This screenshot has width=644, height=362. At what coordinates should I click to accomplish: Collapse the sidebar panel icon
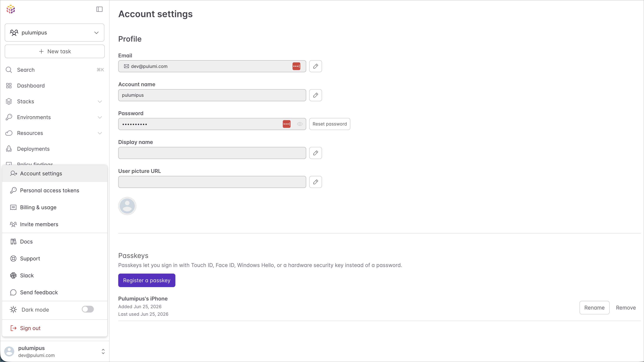point(99,9)
